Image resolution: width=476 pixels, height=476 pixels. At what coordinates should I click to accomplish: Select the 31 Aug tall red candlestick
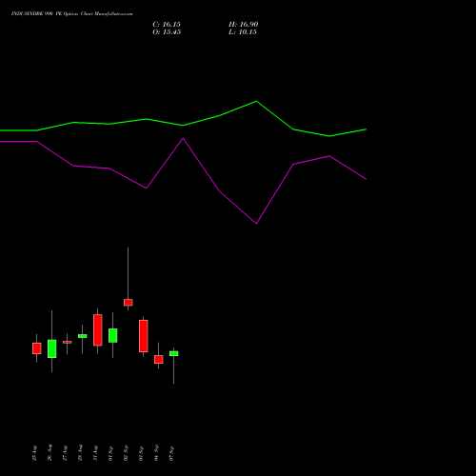(98, 330)
